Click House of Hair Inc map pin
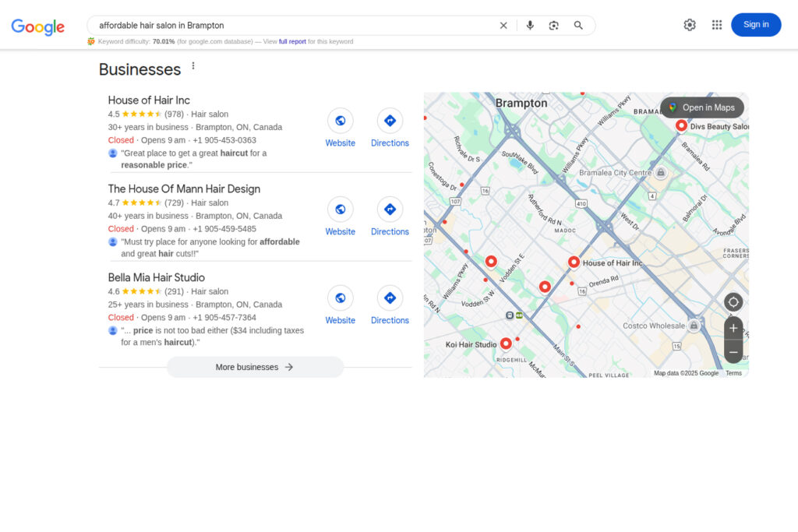Viewport: 798px width, 532px height. click(x=574, y=262)
